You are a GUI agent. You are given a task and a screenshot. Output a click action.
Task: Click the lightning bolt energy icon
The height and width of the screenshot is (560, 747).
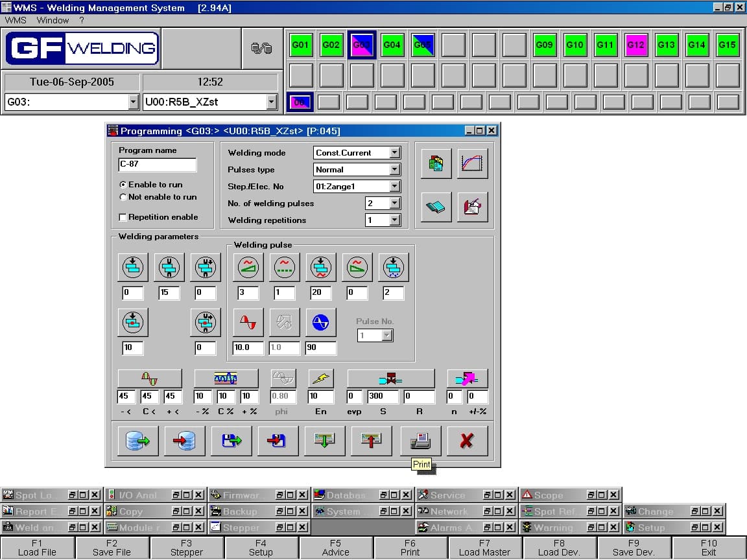(320, 379)
